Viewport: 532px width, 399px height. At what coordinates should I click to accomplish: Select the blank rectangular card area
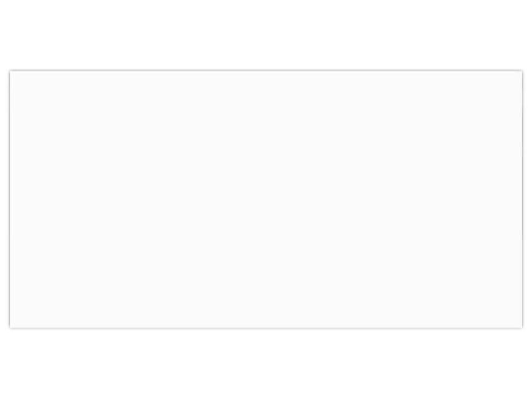click(266, 199)
